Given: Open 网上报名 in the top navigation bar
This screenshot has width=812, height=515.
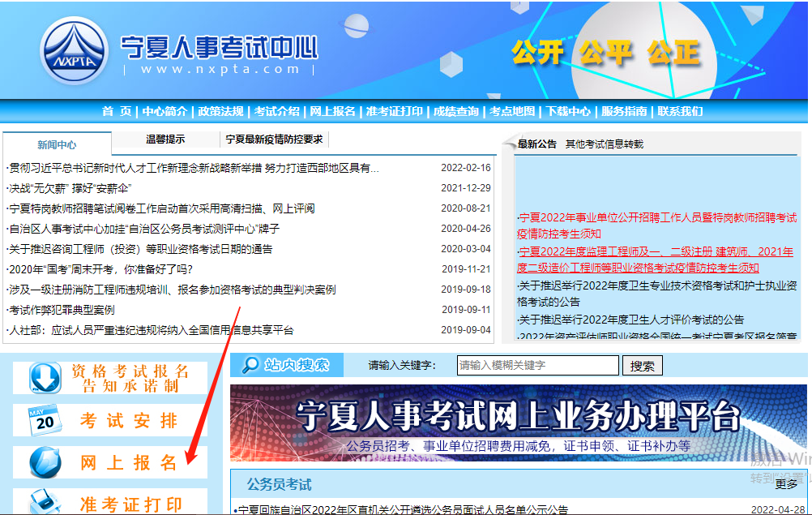Looking at the screenshot, I should click(332, 111).
